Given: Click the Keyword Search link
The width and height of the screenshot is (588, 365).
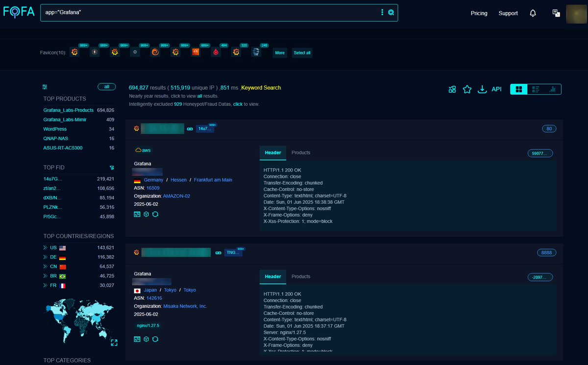Looking at the screenshot, I should point(261,88).
